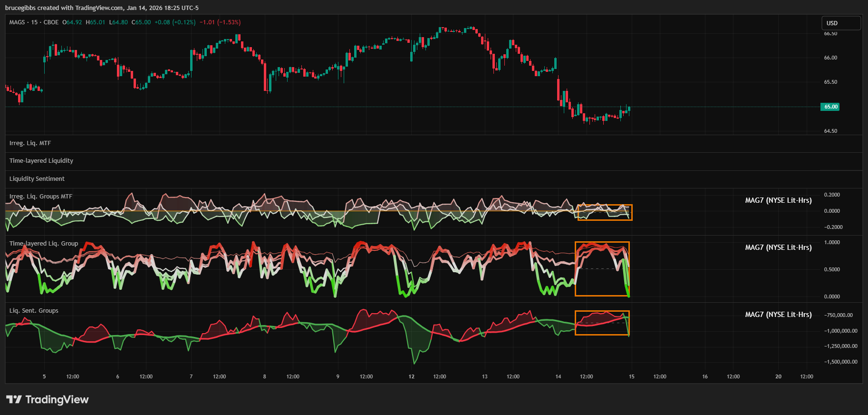Click the date 20 on the time axis
The height and width of the screenshot is (415, 868).
[778, 376]
